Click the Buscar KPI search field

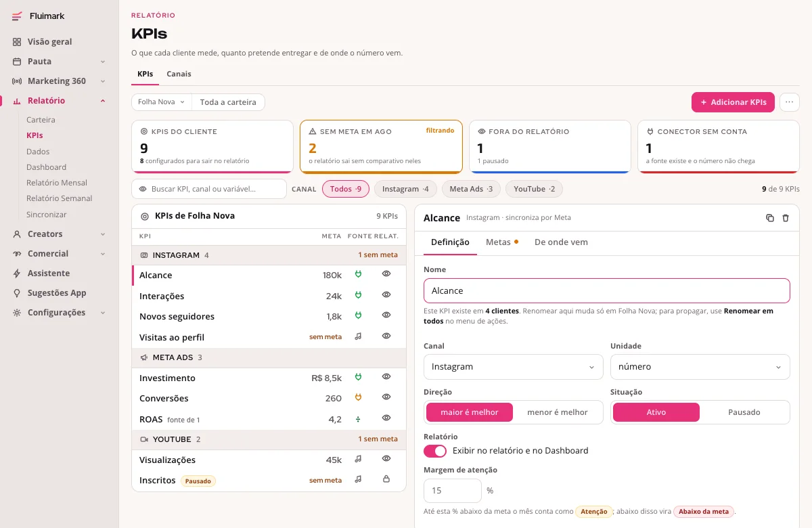pyautogui.click(x=209, y=189)
